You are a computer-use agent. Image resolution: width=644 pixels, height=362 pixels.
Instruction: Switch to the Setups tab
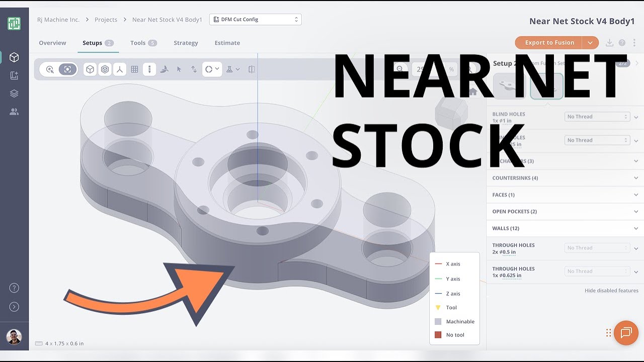98,43
